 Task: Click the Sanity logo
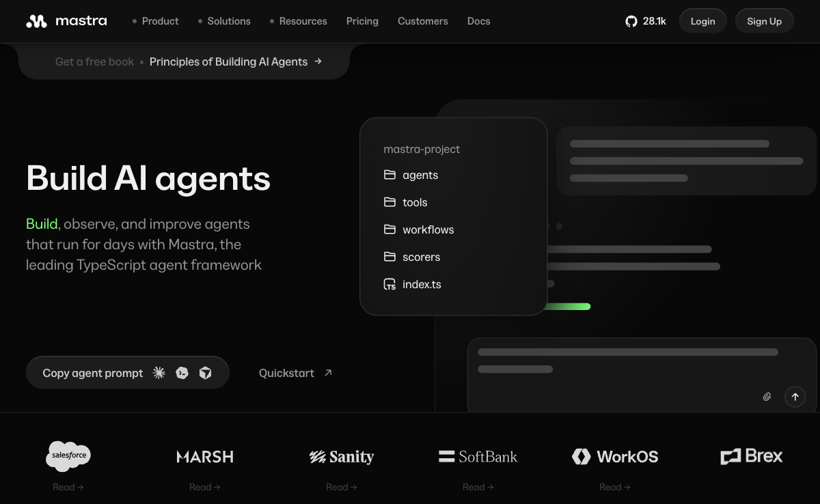point(342,456)
